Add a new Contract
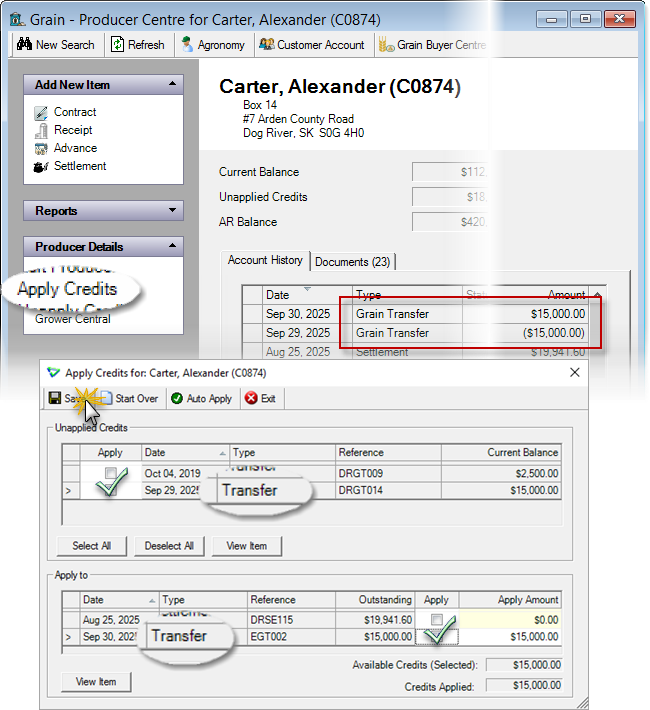Viewport: 650px width, 710px height. click(x=75, y=112)
